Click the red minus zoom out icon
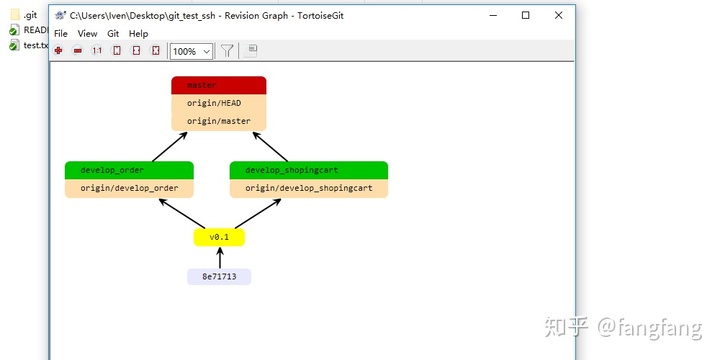The image size is (720, 360). click(x=78, y=51)
